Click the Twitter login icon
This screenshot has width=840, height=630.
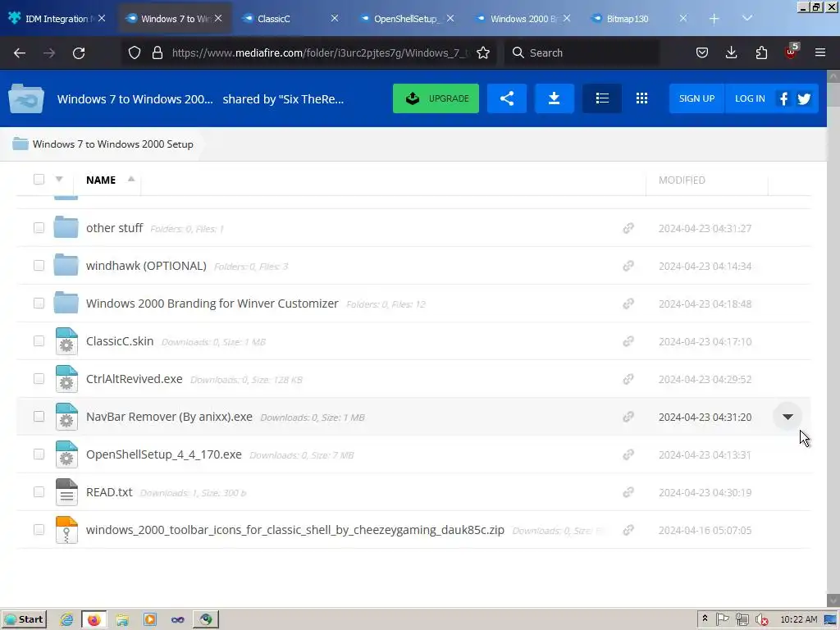coord(804,98)
